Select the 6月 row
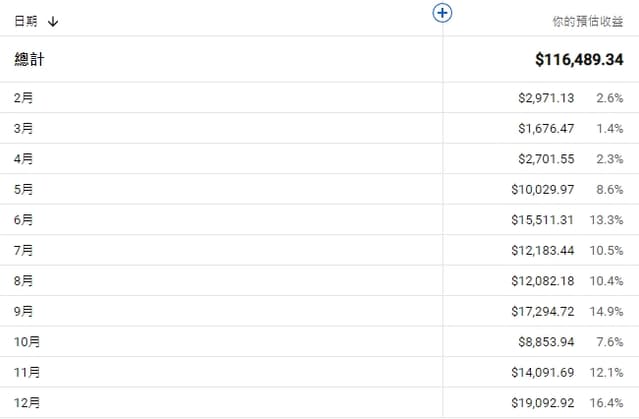Image resolution: width=639 pixels, height=419 pixels. click(24, 219)
